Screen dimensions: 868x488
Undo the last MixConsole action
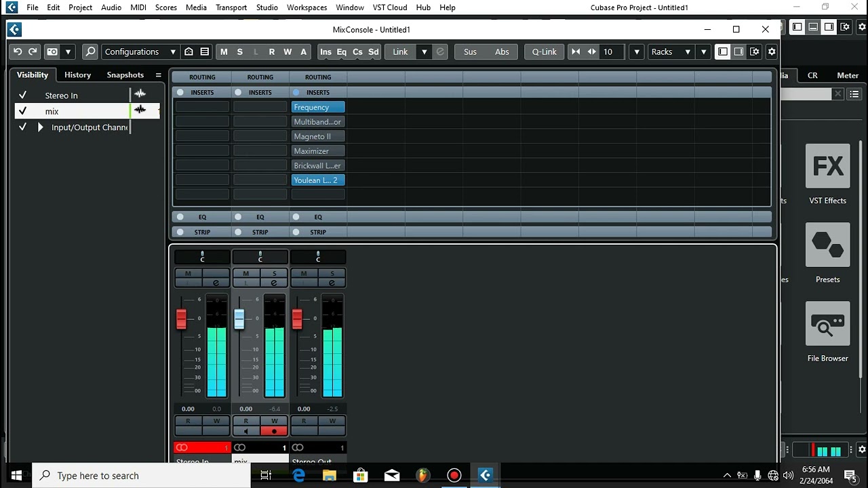[x=18, y=52]
